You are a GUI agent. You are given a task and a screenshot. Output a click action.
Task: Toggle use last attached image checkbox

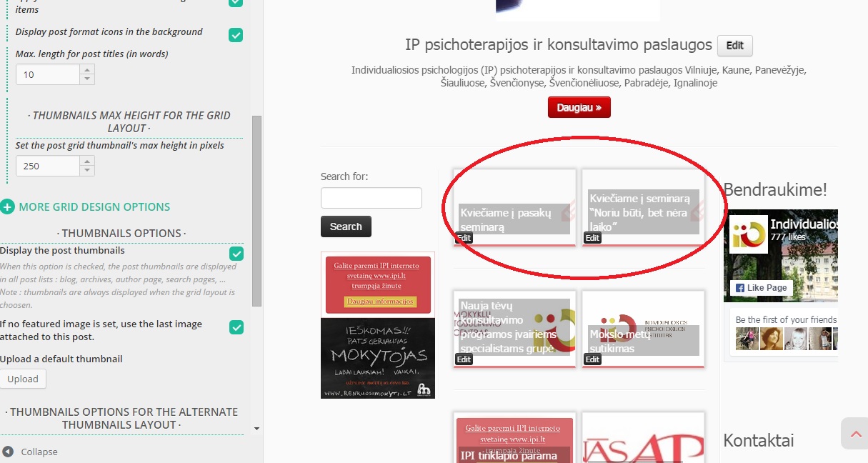[x=236, y=327]
